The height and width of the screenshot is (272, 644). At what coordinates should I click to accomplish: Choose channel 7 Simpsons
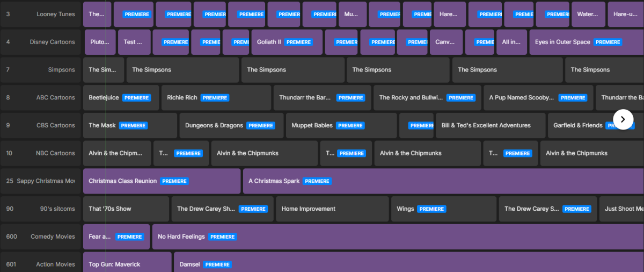(x=41, y=70)
